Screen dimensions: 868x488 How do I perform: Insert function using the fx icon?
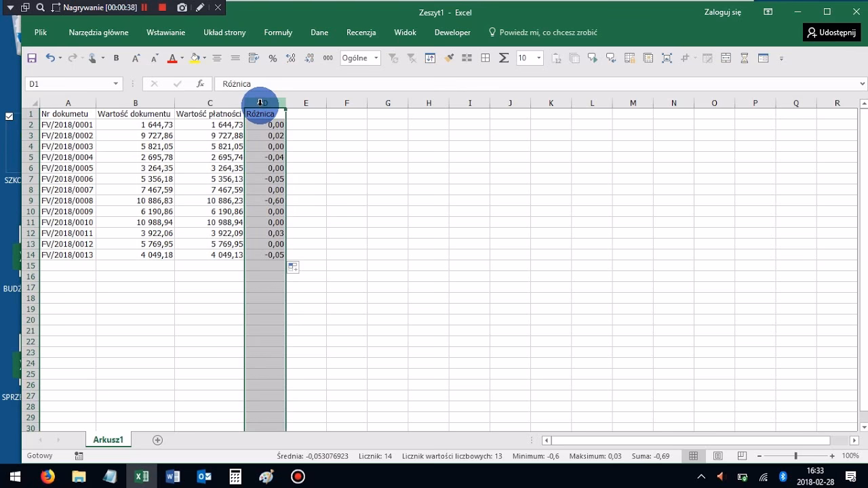[x=200, y=84]
